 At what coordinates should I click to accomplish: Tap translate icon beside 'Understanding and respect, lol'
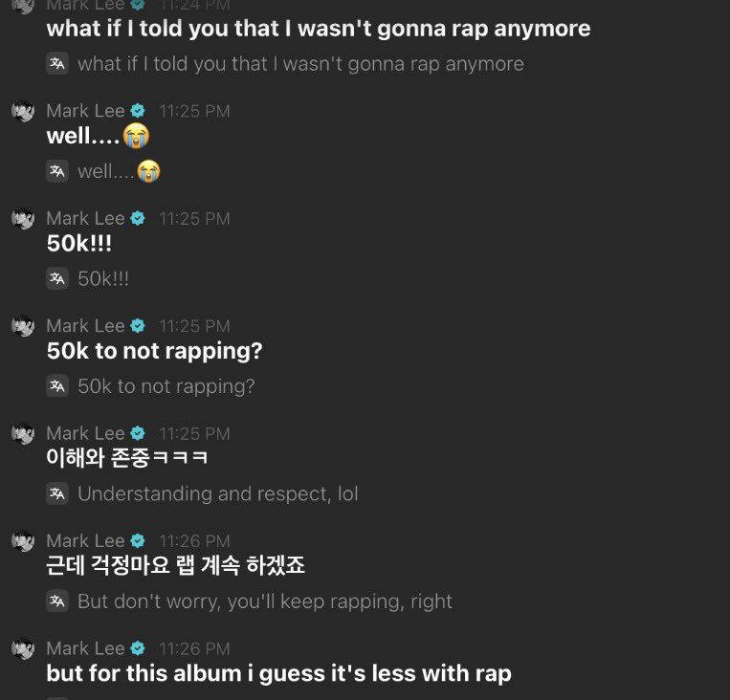pos(57,493)
